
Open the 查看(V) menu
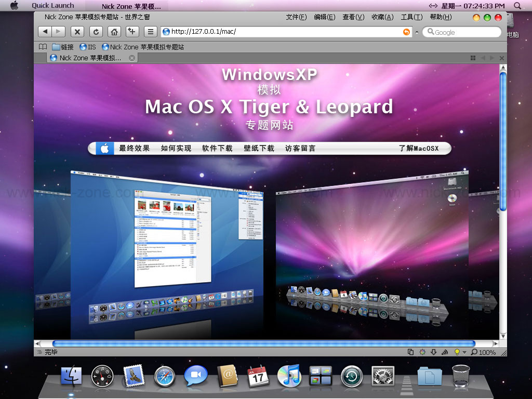coord(353,17)
